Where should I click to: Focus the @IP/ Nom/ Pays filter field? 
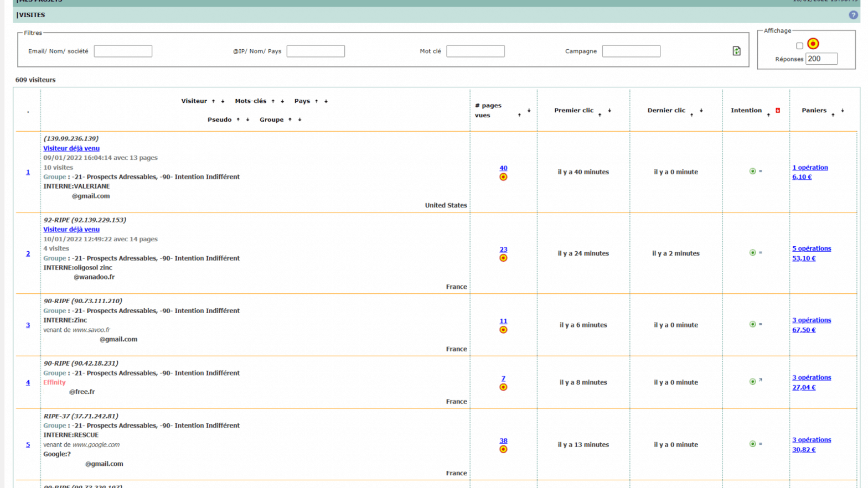click(x=316, y=51)
